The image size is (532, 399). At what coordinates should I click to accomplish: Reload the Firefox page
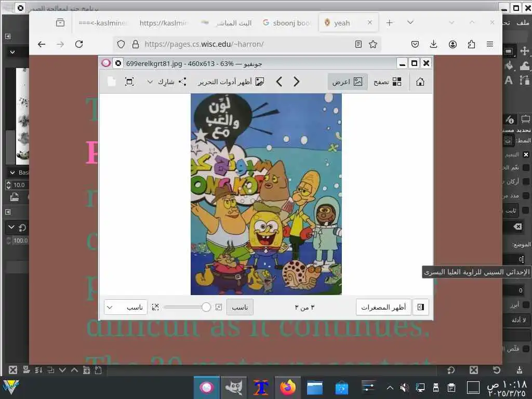coord(79,44)
